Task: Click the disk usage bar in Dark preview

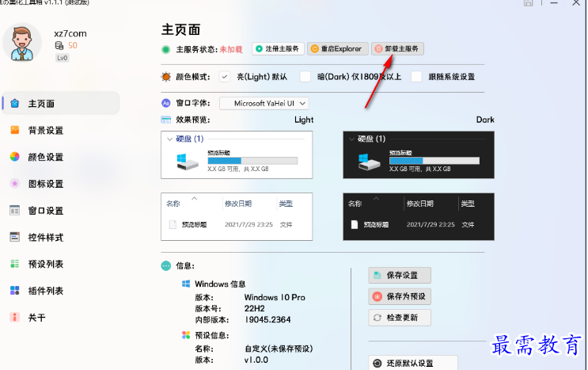Action: tap(434, 161)
